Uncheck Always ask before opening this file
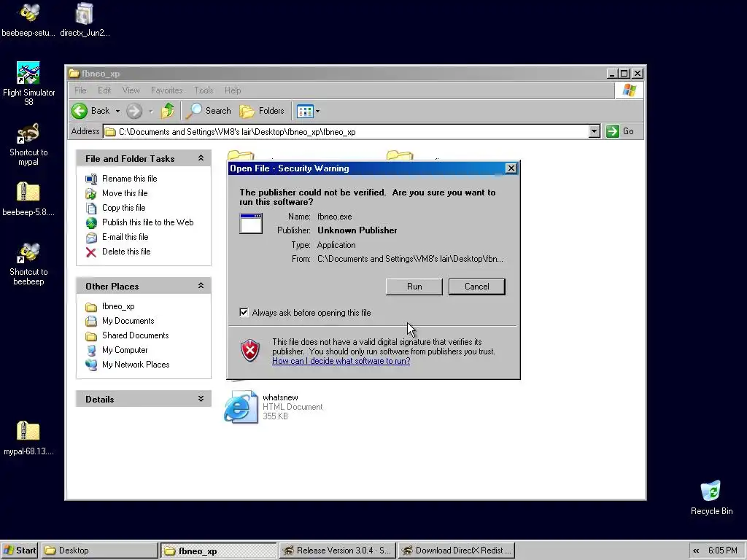Image resolution: width=747 pixels, height=560 pixels. click(244, 312)
